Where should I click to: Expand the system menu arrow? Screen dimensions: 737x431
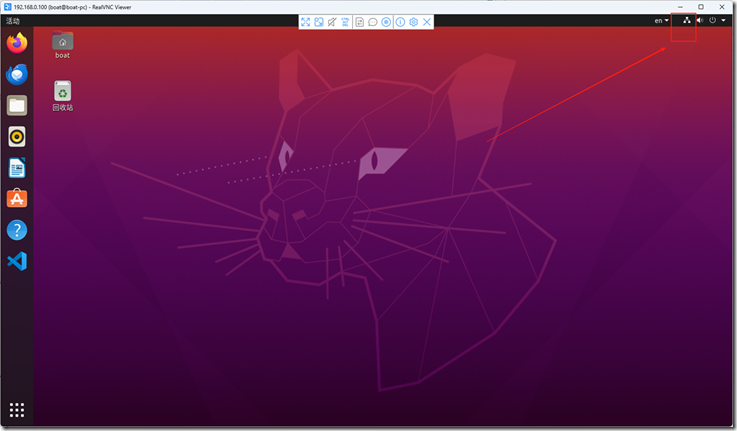[x=723, y=20]
